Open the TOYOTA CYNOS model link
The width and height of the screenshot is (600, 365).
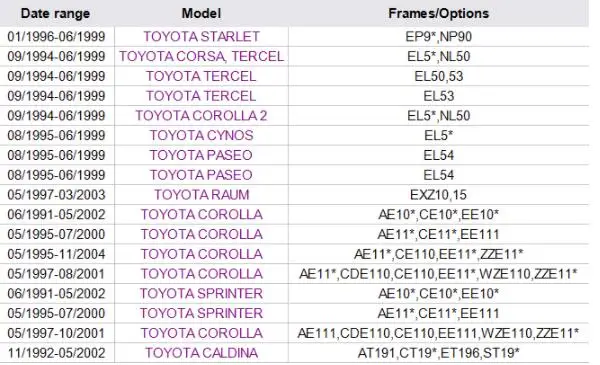(201, 135)
